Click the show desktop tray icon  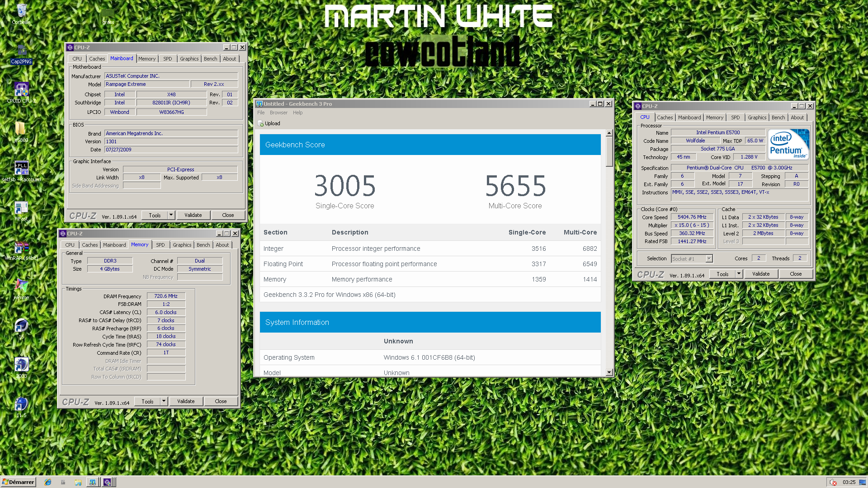[x=862, y=482]
